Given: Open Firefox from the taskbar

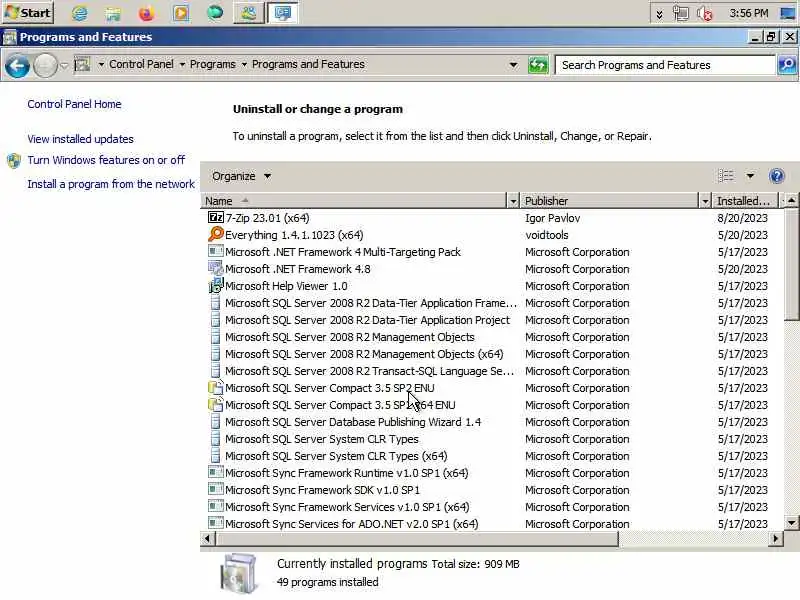Looking at the screenshot, I should [146, 13].
